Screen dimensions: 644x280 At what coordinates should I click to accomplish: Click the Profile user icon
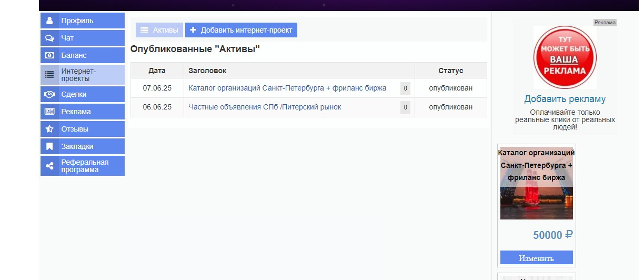[x=49, y=21]
